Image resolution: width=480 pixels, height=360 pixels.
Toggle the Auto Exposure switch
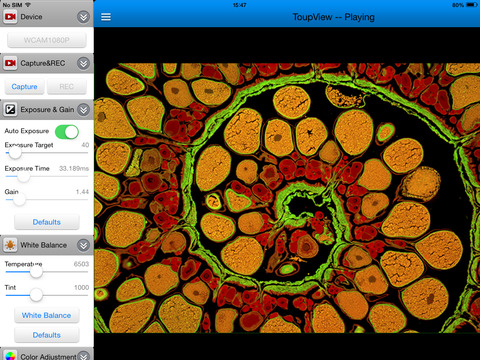click(67, 132)
